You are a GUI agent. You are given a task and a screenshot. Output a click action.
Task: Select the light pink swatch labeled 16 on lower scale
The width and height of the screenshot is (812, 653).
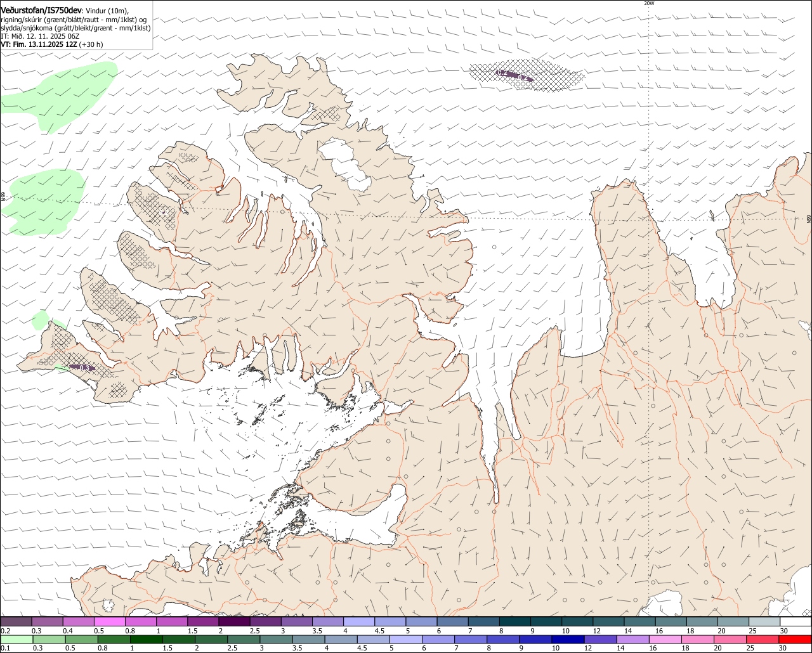tap(665, 639)
